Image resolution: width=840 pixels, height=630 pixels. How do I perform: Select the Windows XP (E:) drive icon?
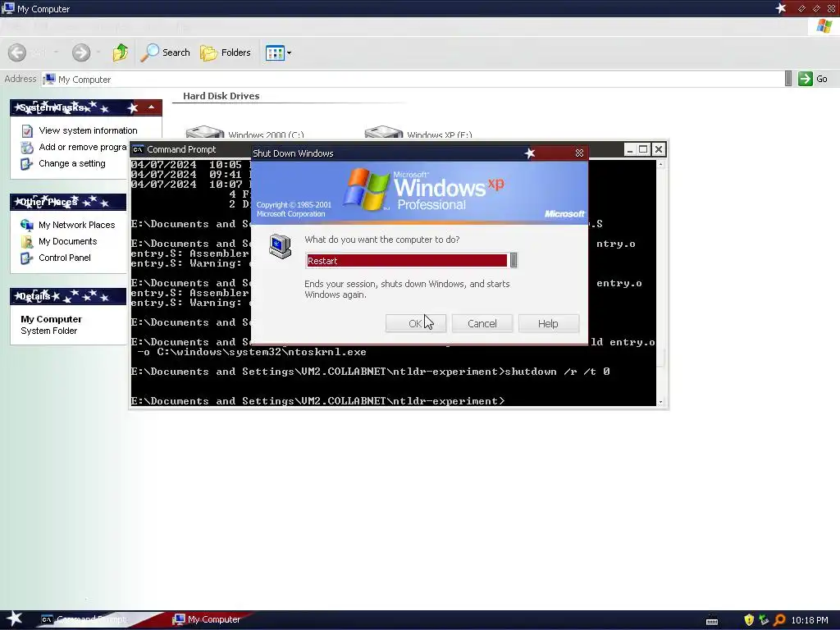click(384, 132)
